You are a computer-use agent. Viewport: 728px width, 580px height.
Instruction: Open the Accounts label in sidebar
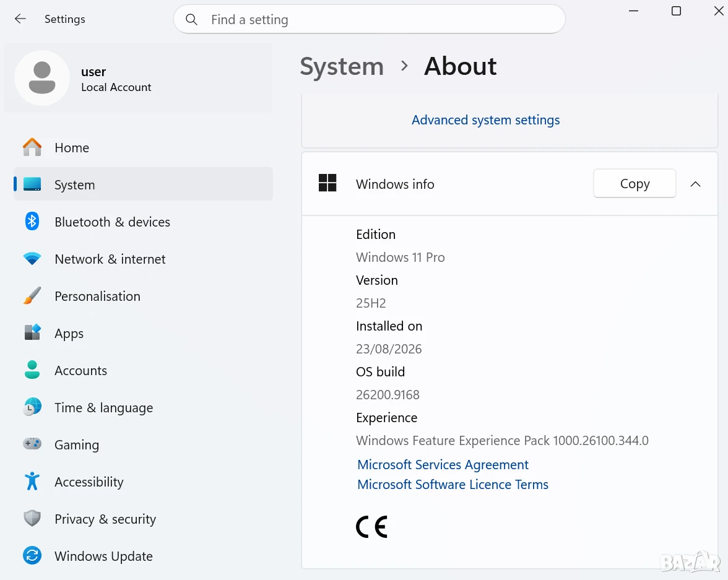click(80, 371)
